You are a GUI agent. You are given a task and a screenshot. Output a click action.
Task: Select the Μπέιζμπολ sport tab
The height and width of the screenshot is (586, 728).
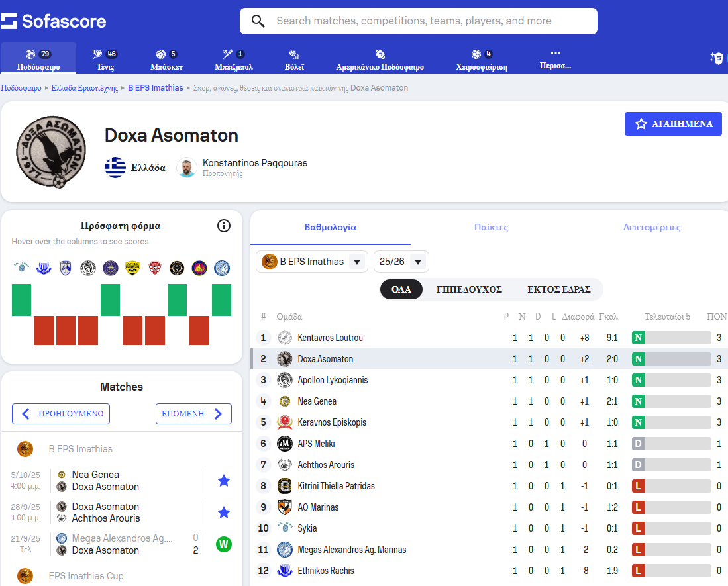coord(234,60)
